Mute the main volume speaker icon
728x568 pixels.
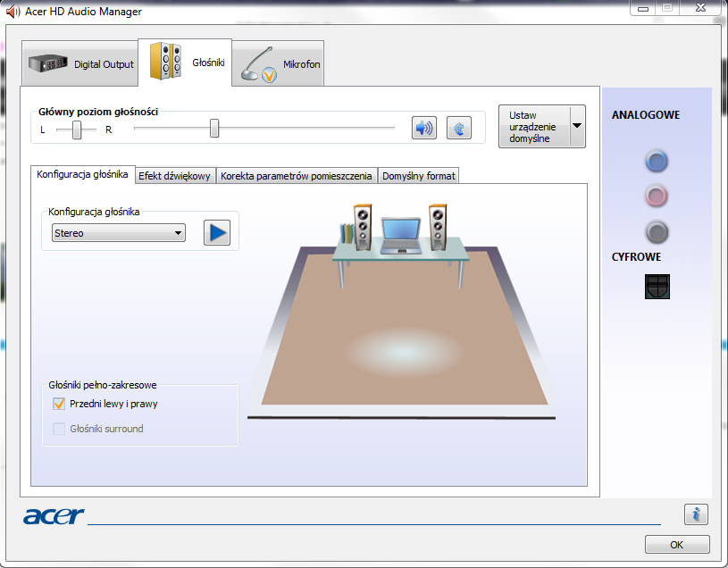pyautogui.click(x=424, y=128)
